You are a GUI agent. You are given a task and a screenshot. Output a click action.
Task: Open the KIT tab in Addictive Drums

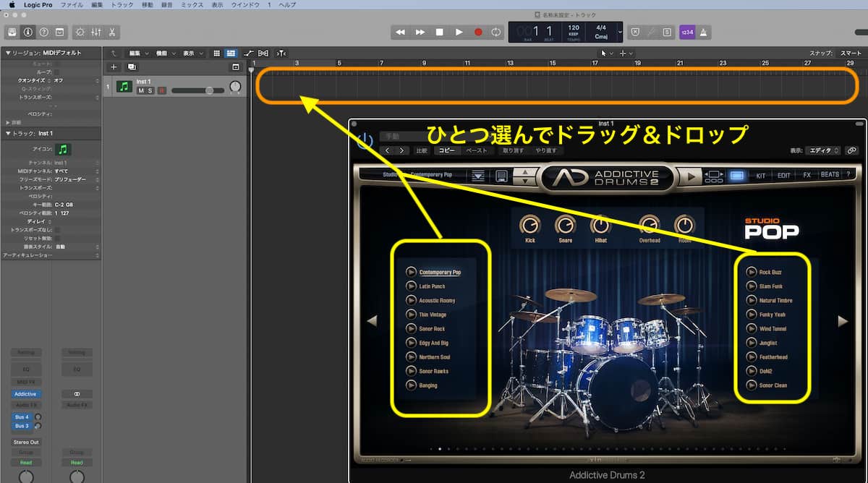tap(761, 175)
